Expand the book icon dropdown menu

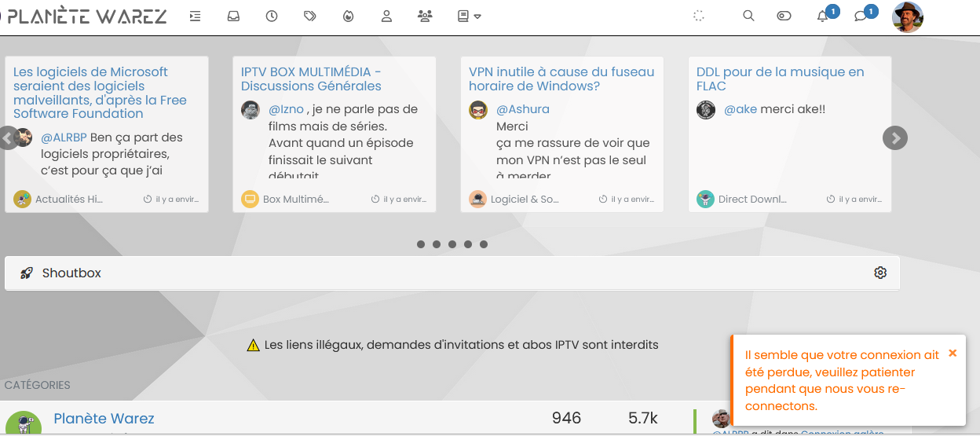(x=469, y=16)
